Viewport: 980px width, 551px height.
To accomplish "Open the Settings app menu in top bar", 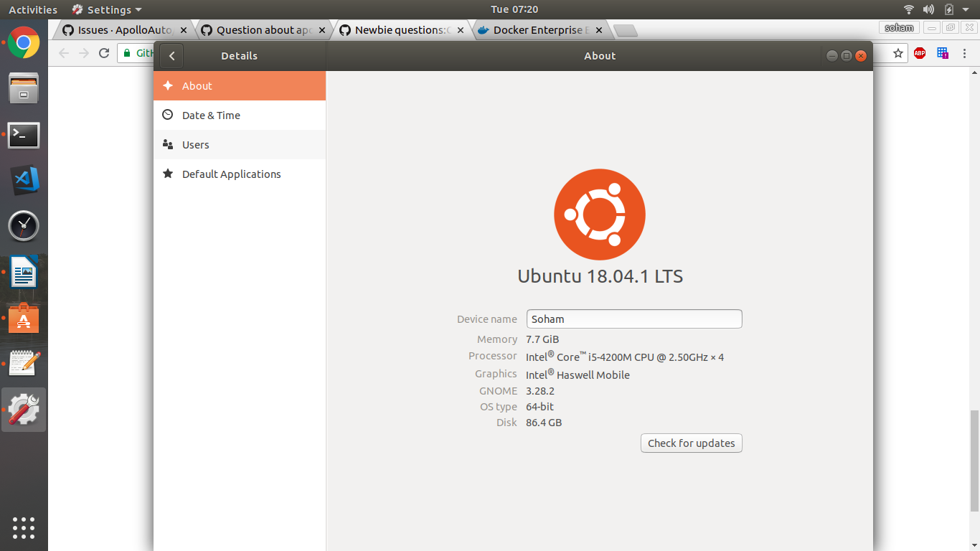I will [x=107, y=9].
